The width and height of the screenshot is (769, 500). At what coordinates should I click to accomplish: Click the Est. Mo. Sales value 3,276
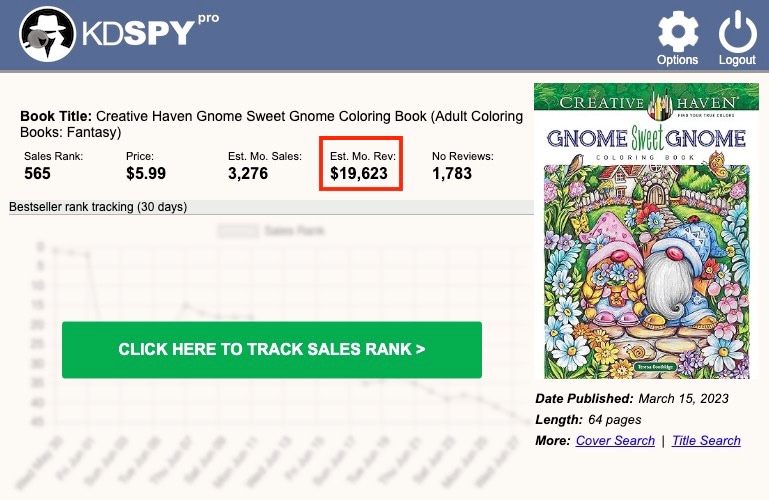coord(248,174)
